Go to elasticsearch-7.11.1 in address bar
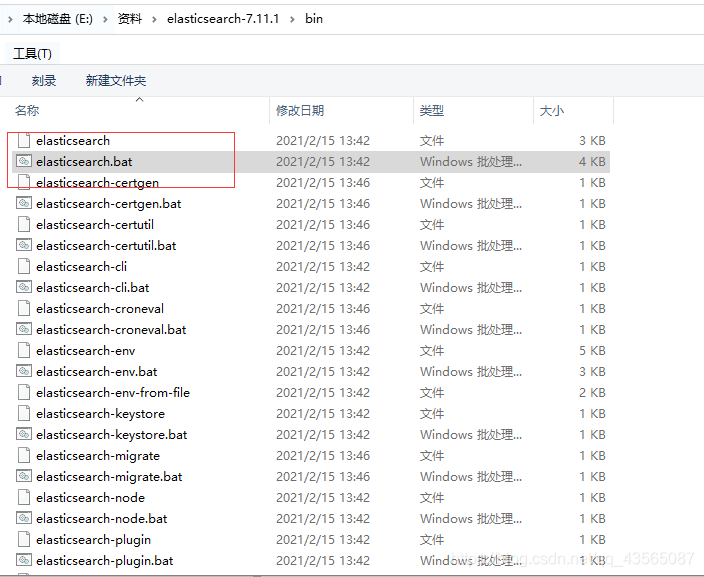Image resolution: width=704 pixels, height=577 pixels. [x=223, y=19]
